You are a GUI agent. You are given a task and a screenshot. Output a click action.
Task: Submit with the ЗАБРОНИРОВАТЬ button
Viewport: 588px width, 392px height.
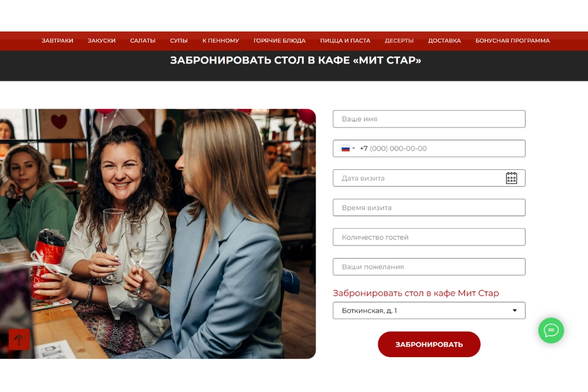[429, 344]
